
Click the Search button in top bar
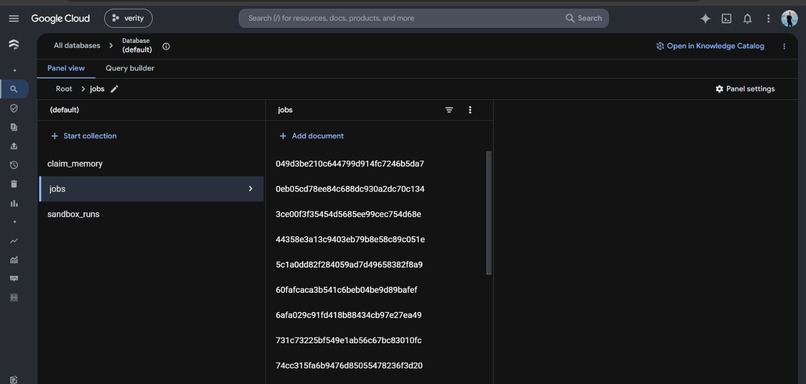584,18
